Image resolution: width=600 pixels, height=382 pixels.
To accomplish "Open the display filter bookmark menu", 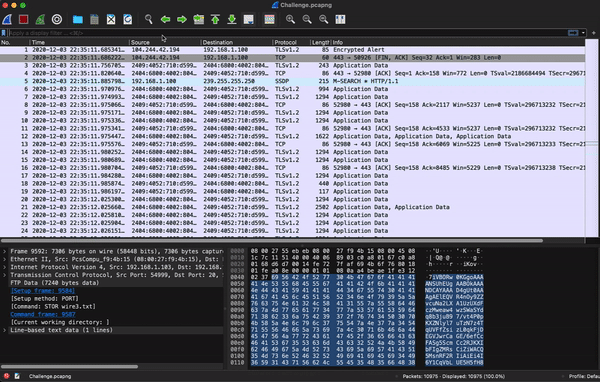I will (4, 33).
